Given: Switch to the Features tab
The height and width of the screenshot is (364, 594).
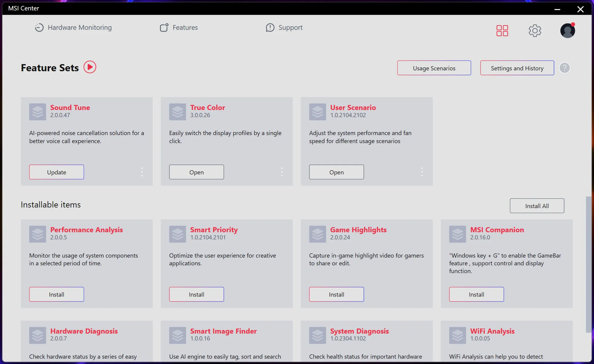Looking at the screenshot, I should (x=179, y=27).
